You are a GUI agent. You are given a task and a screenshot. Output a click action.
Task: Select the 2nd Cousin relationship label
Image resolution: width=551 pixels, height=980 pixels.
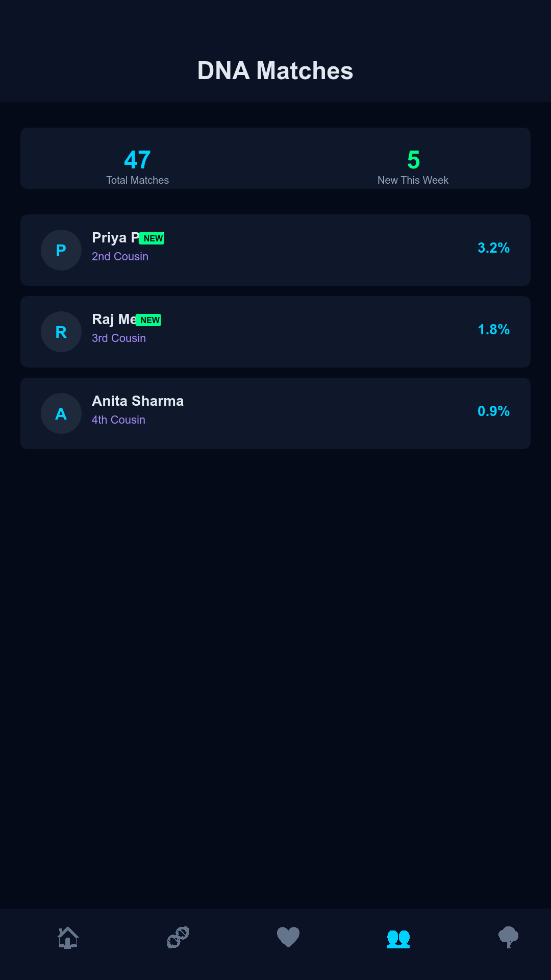coord(120,256)
